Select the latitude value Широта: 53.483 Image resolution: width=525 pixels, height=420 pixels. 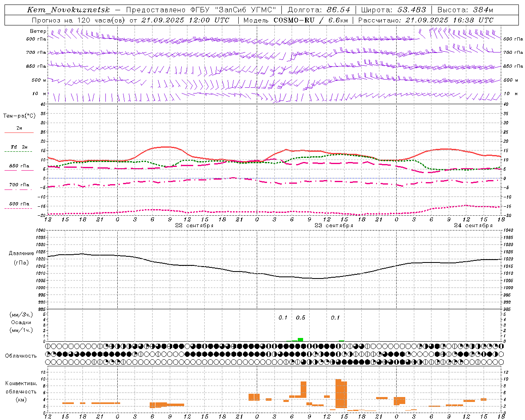pyautogui.click(x=394, y=10)
